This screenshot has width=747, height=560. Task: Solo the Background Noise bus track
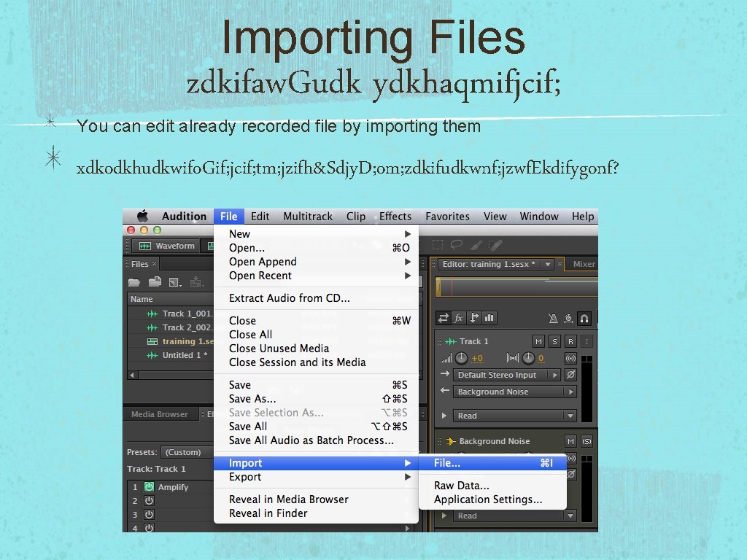[x=587, y=441]
